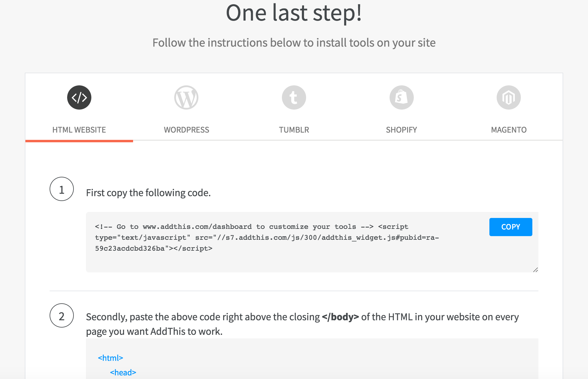Click the bold </body> text
Viewport: 588px width, 379px height.
pyautogui.click(x=340, y=317)
